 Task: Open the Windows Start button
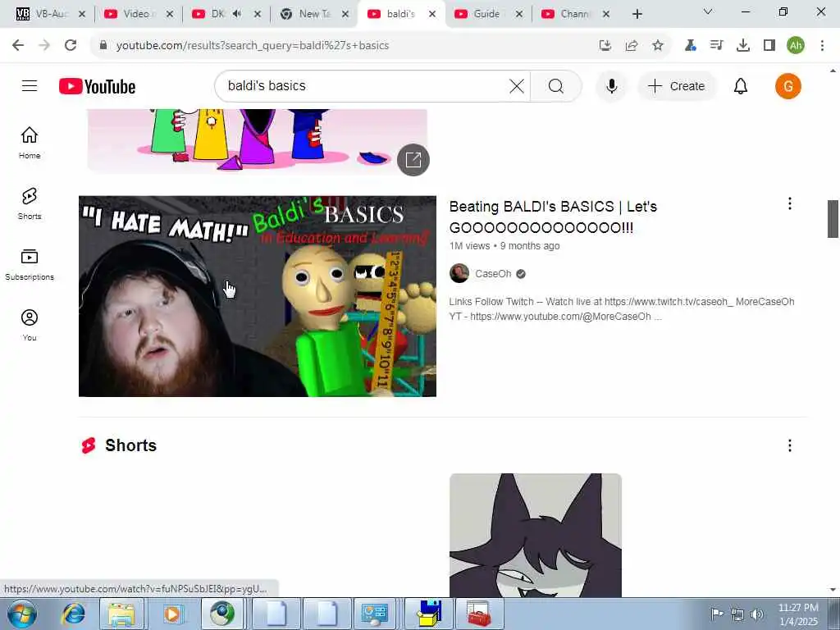click(x=21, y=614)
